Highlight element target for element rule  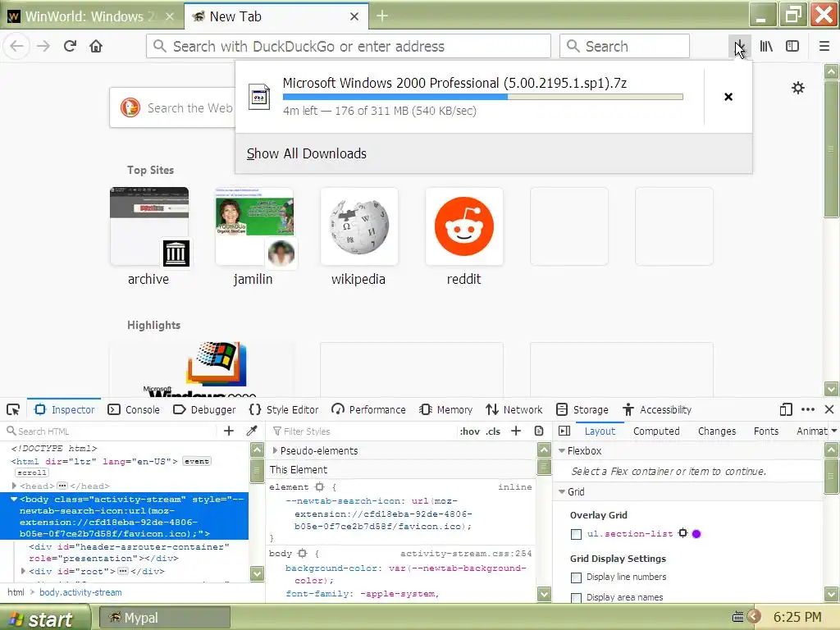coord(320,487)
